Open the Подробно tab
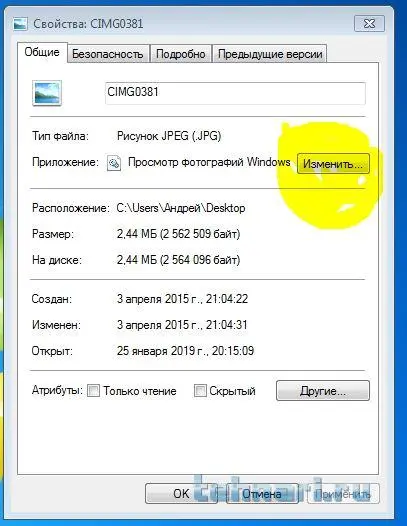407x526 pixels. pyautogui.click(x=181, y=54)
